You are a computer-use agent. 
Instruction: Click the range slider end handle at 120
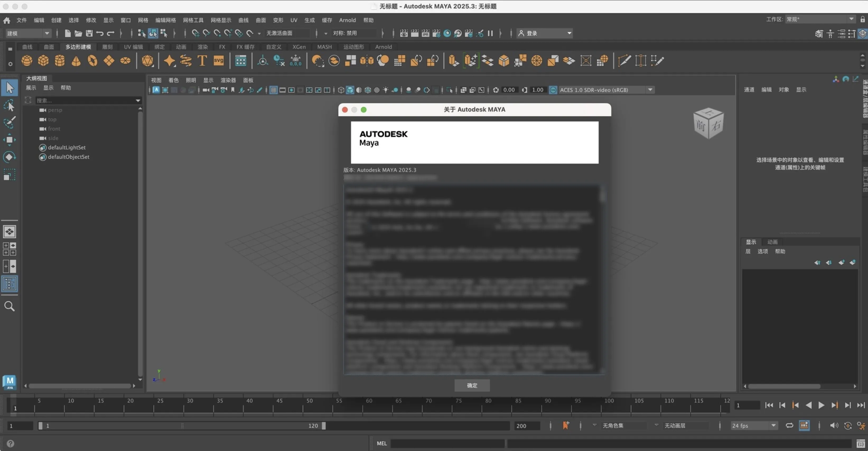pos(324,425)
